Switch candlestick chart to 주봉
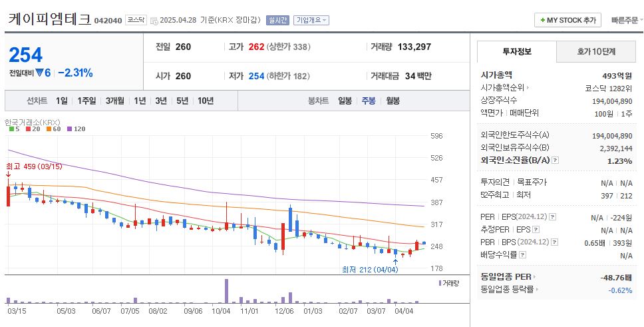 [x=369, y=101]
